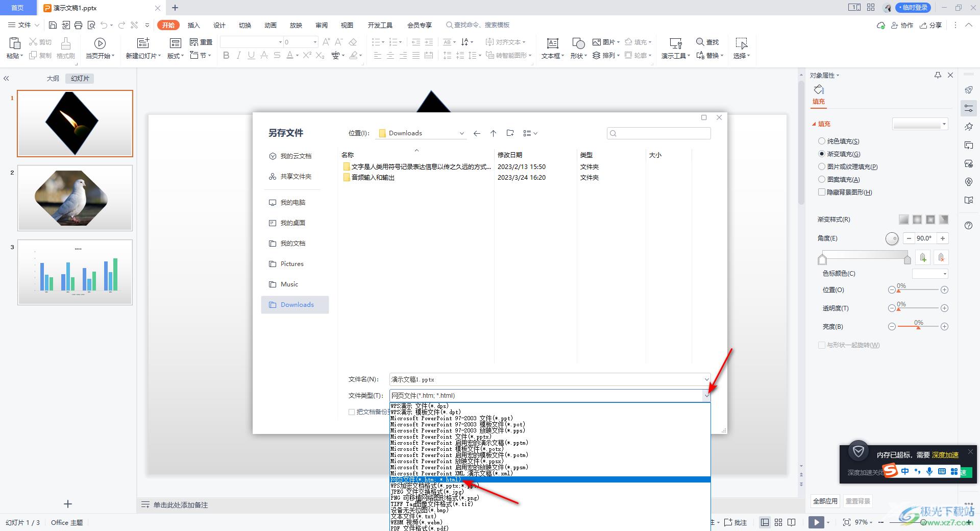
Task: Collapse the 填充 section triangle
Action: click(x=814, y=124)
